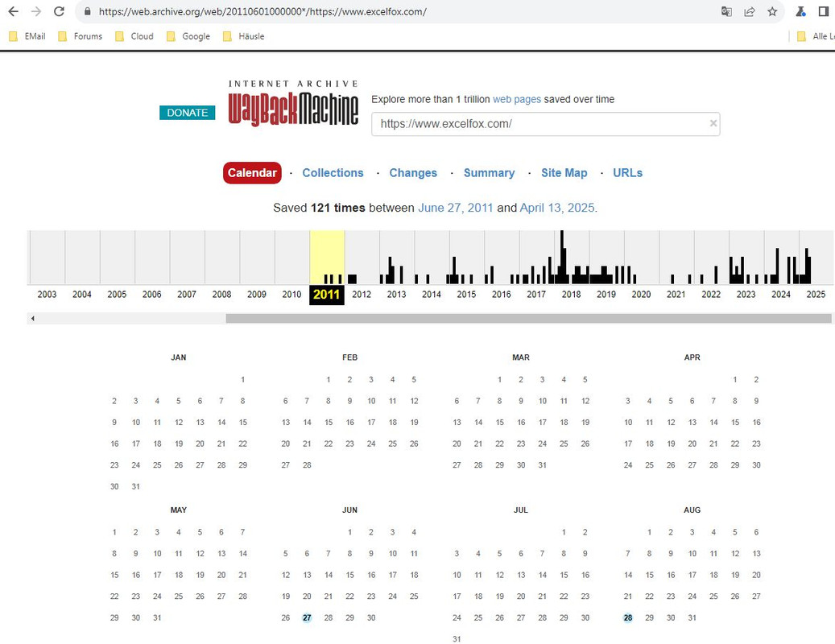Select year 2023 in the timeline

pos(746,295)
